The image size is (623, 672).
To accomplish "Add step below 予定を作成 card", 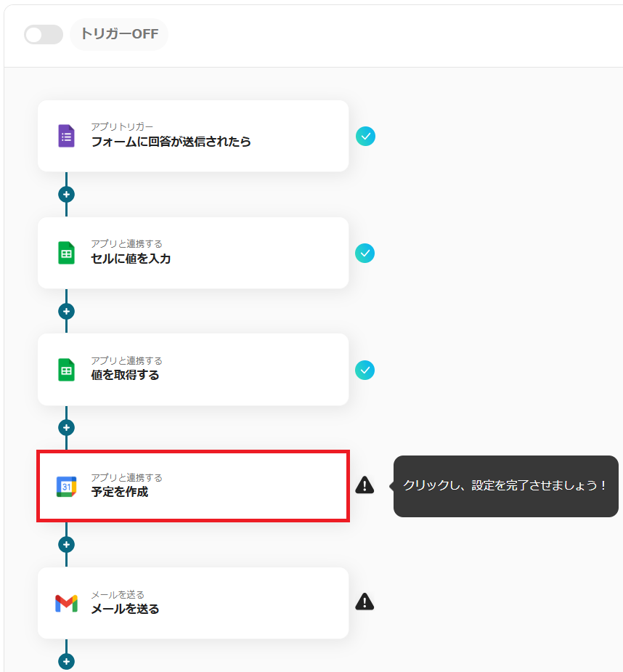I will coord(66,545).
